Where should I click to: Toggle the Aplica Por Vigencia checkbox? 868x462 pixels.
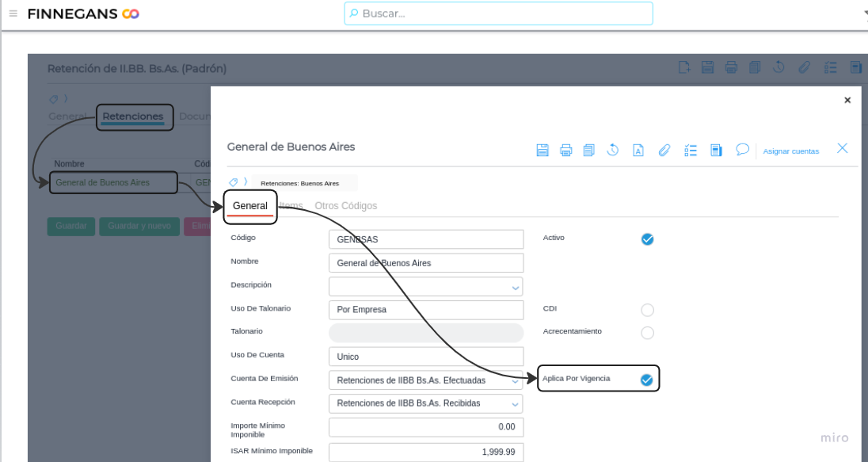647,380
